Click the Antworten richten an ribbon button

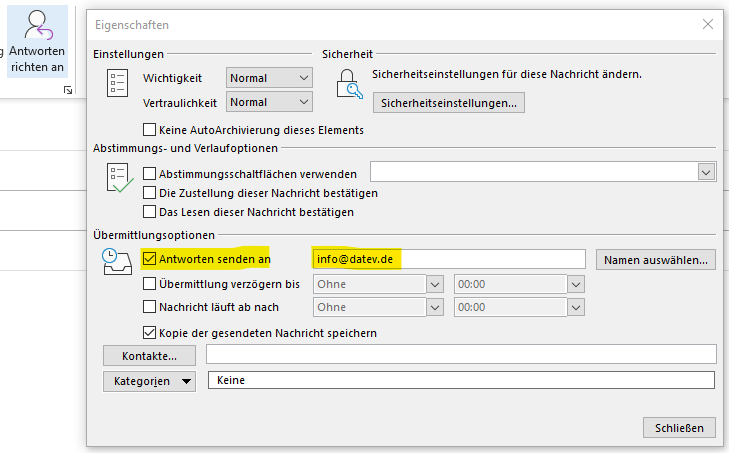[x=37, y=41]
